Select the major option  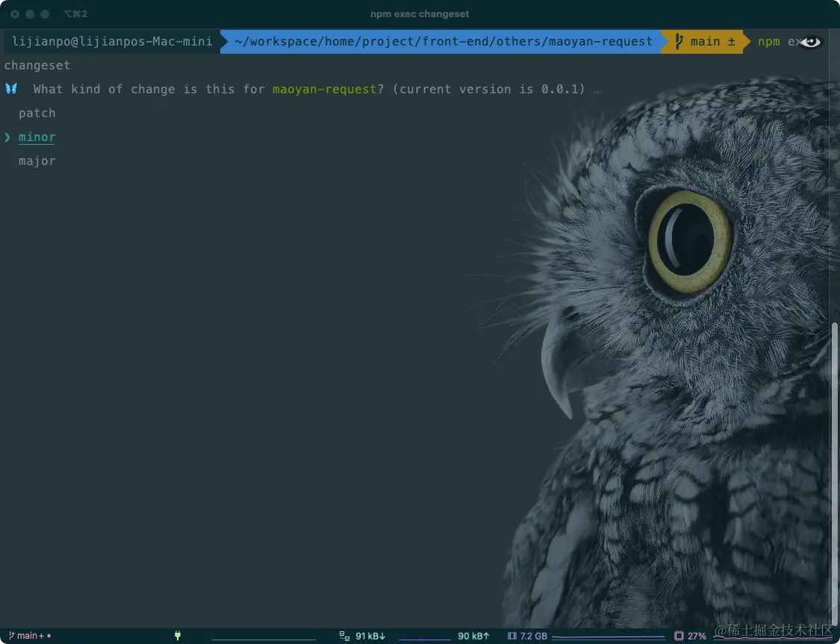(37, 160)
